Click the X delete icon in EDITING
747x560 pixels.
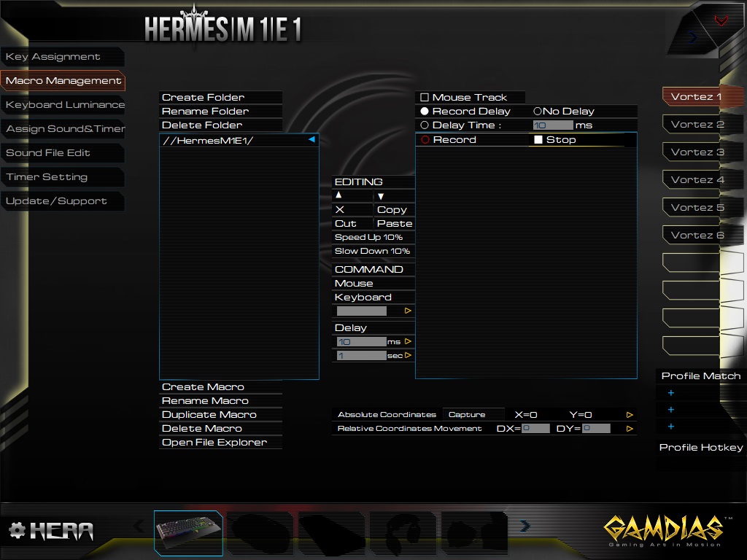(340, 209)
